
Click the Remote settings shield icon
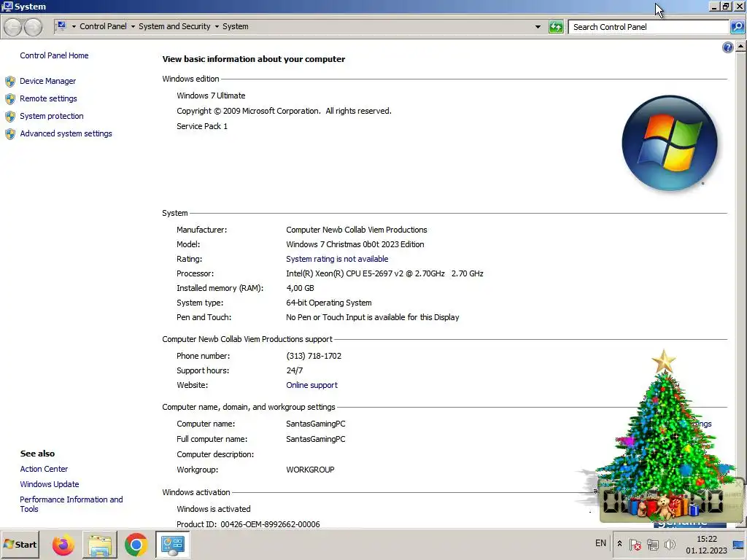(x=10, y=99)
